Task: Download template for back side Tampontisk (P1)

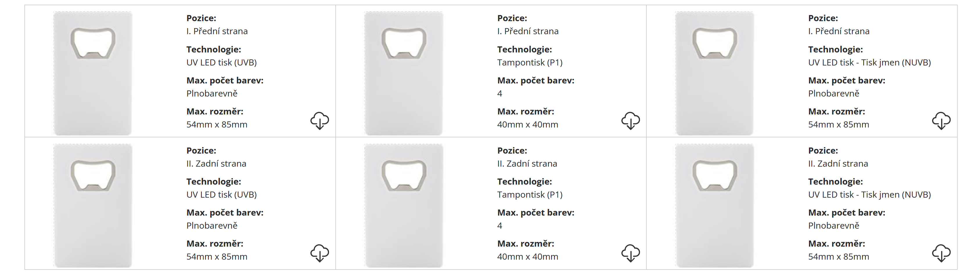Action: (x=630, y=253)
